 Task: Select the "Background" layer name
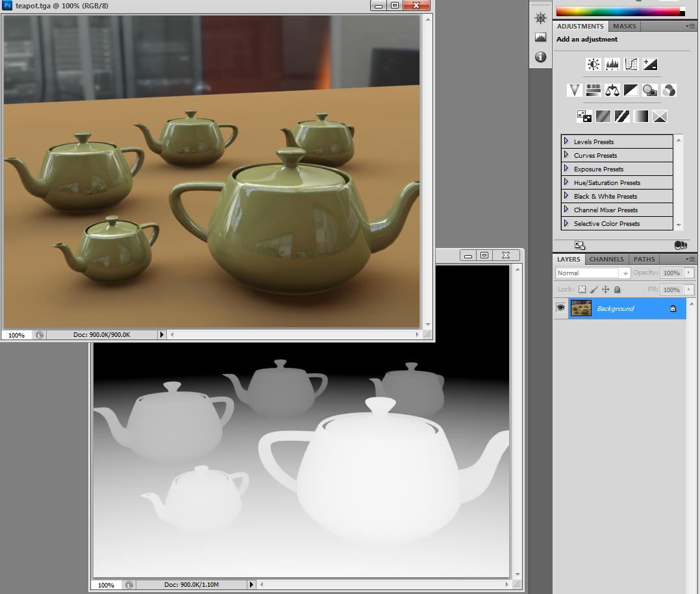pos(615,308)
